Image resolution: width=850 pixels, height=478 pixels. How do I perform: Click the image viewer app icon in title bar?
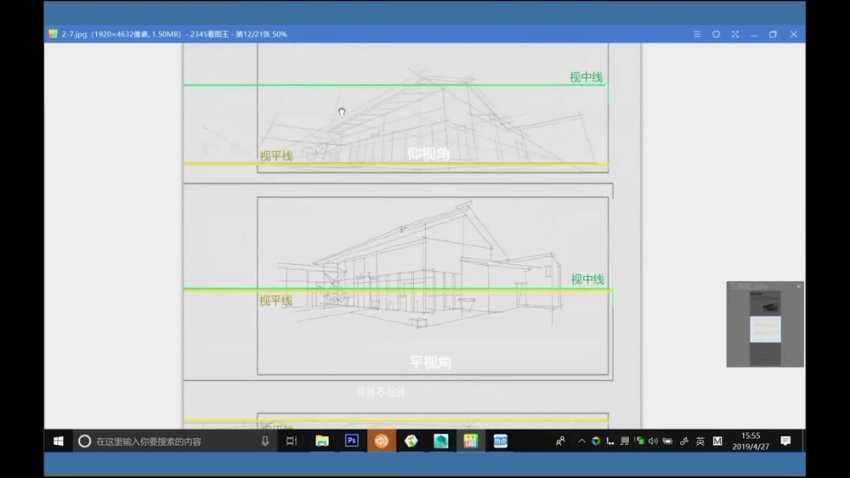(x=53, y=34)
